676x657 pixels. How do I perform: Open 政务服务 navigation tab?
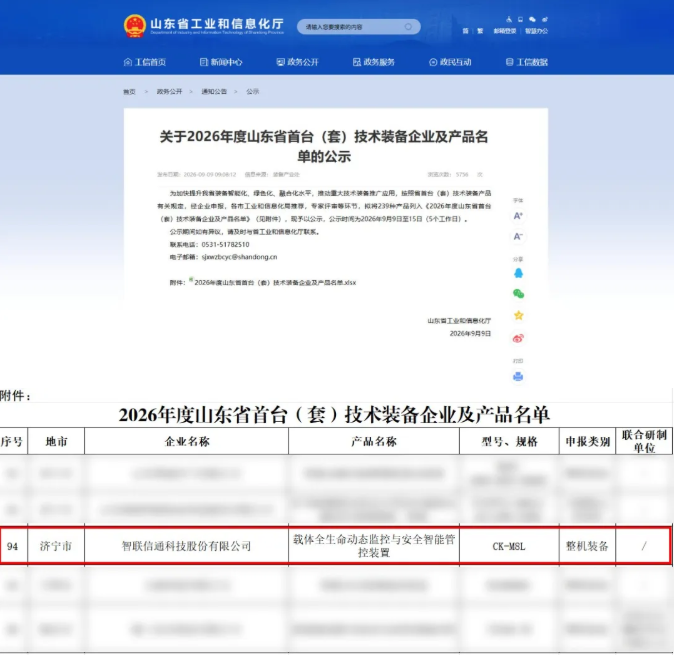pos(374,62)
